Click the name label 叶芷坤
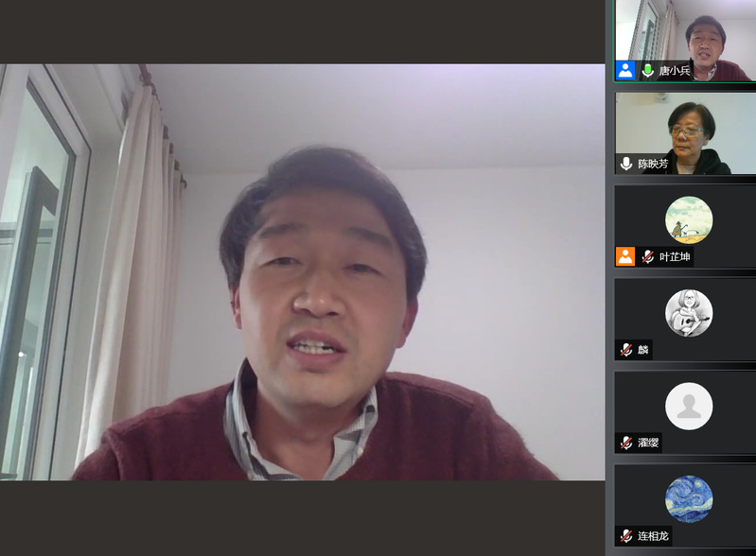This screenshot has height=556, width=756. coord(675,256)
